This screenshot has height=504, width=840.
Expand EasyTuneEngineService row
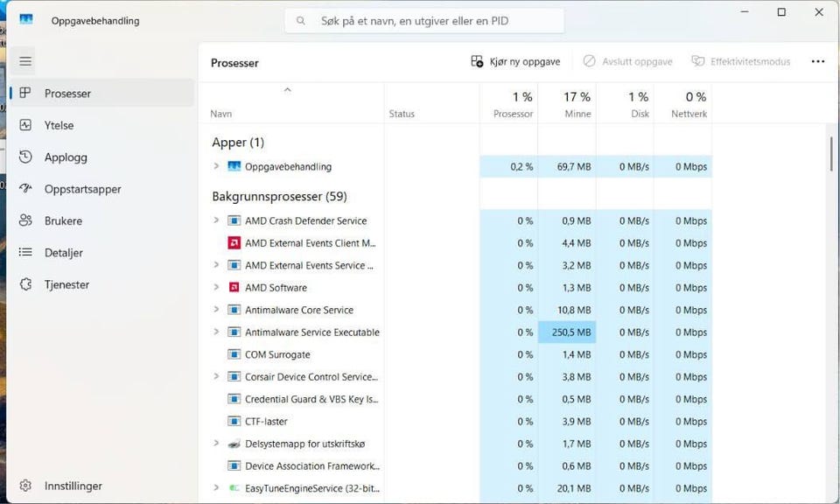point(216,488)
